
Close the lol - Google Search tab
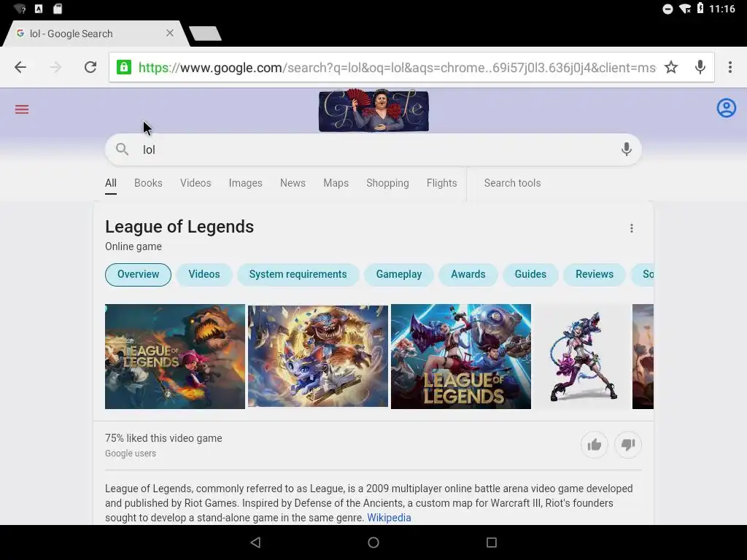point(169,33)
